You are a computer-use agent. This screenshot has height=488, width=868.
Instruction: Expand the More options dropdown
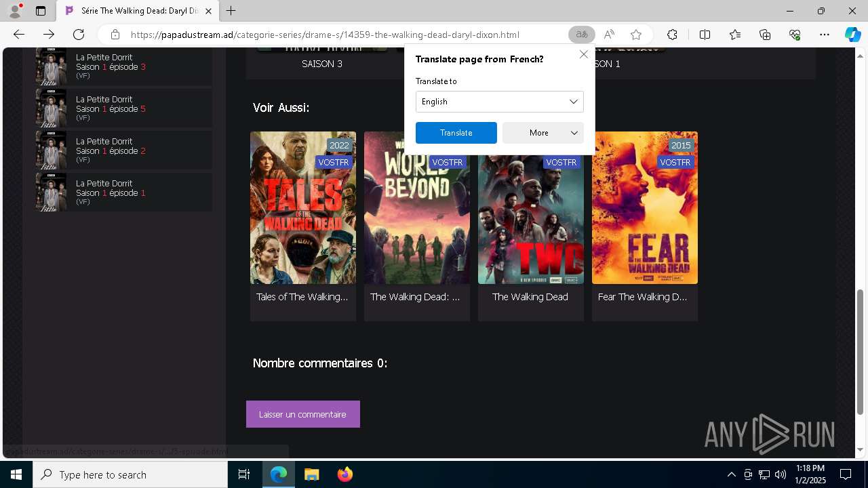542,133
